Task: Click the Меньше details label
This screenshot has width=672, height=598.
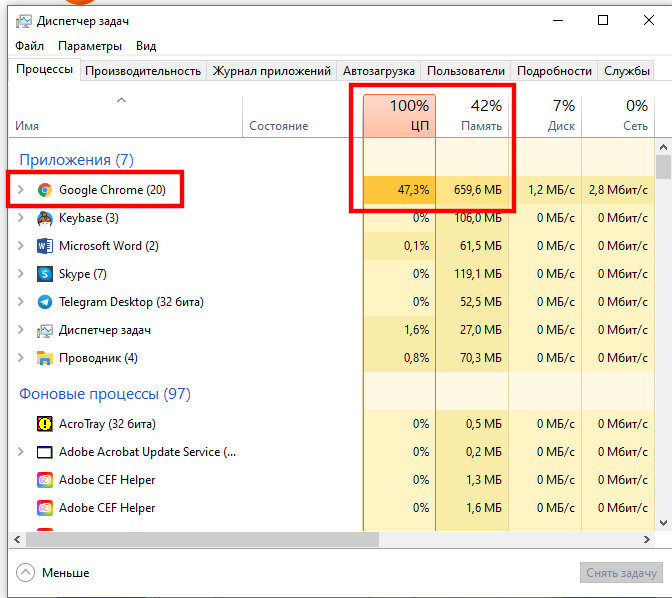Action: 66,573
